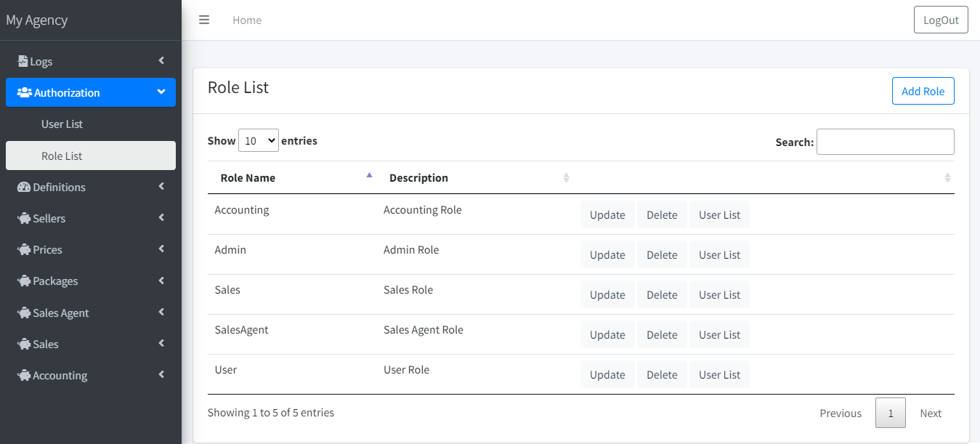This screenshot has width=980, height=444.
Task: Click the Logs file icon in sidebar
Action: click(x=23, y=61)
